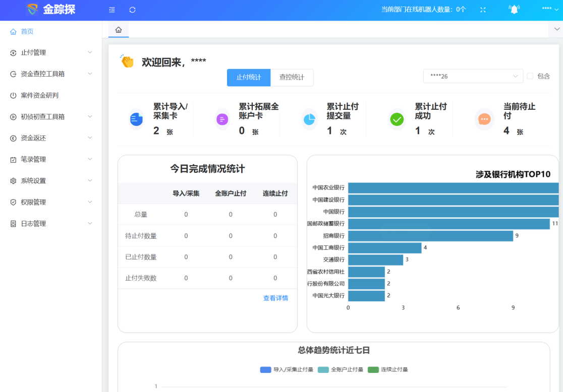The image size is (563, 392).
Task: Click the 交通银行 bar with value 3
Action: click(x=375, y=259)
